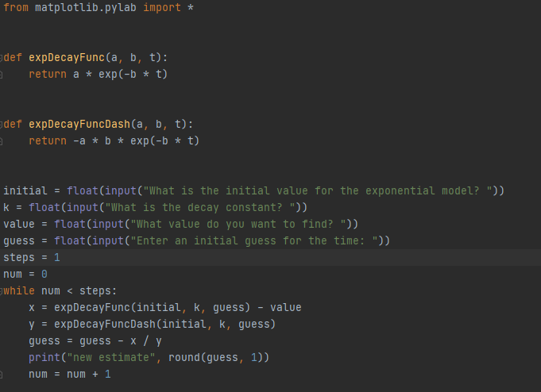The height and width of the screenshot is (392, 541).
Task: Click the 'k' variable at assignment start
Action: coord(6,207)
